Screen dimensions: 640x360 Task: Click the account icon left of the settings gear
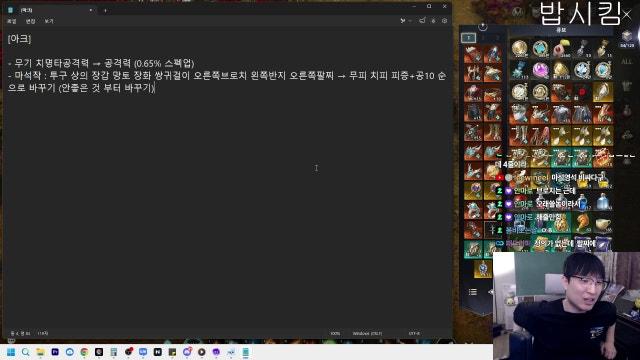[433, 21]
